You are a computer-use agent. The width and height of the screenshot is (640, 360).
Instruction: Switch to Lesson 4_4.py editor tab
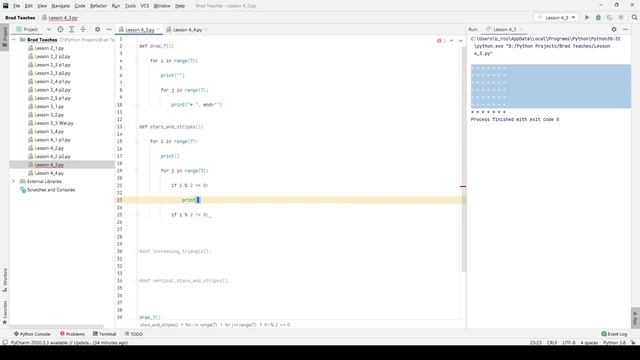pos(187,30)
